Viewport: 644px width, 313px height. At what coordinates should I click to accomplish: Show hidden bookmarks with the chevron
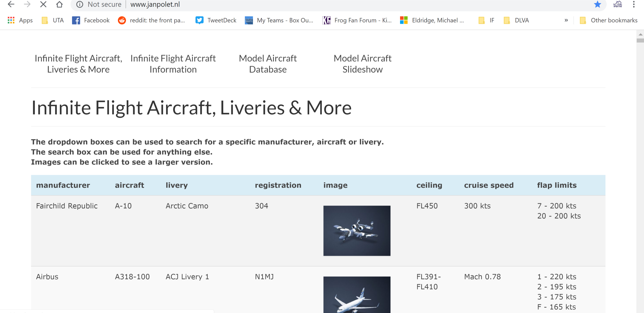click(566, 20)
